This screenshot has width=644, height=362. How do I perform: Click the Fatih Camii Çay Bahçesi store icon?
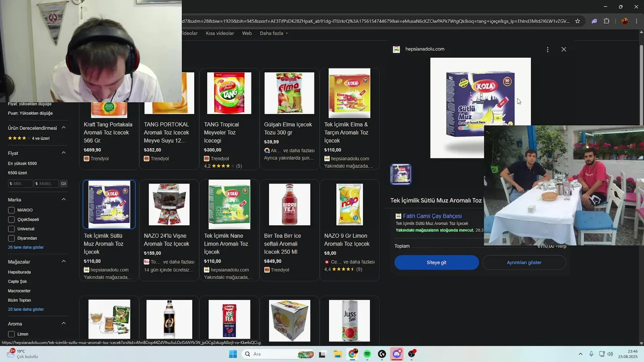(398, 216)
